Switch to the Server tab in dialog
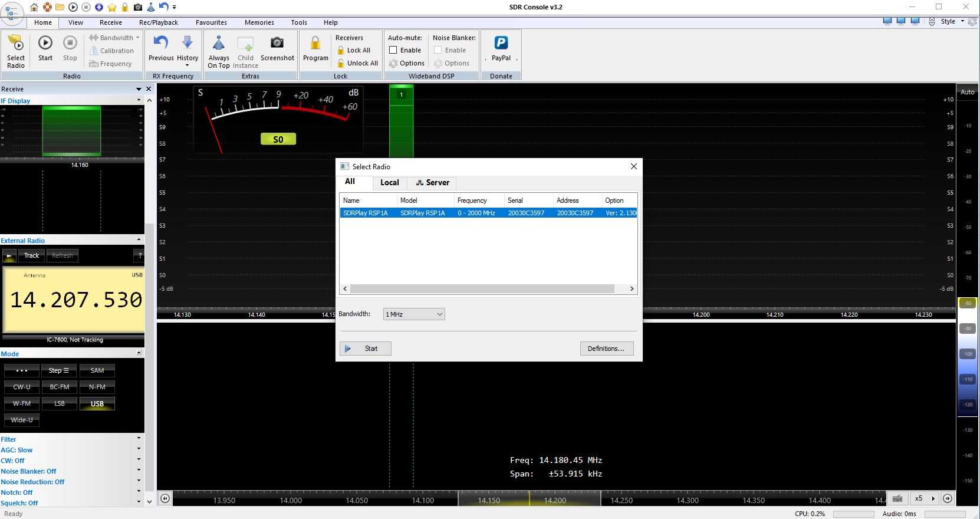The width and height of the screenshot is (980, 519). [x=433, y=183]
